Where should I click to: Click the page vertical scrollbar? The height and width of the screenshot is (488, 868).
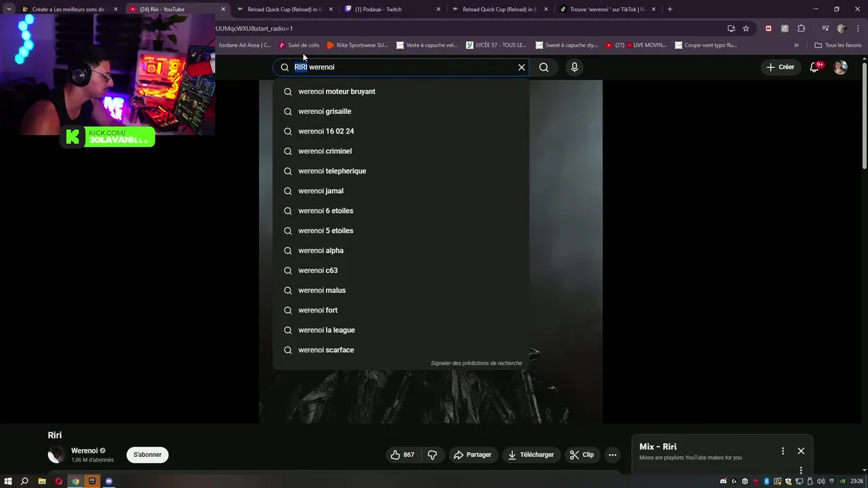click(864, 115)
